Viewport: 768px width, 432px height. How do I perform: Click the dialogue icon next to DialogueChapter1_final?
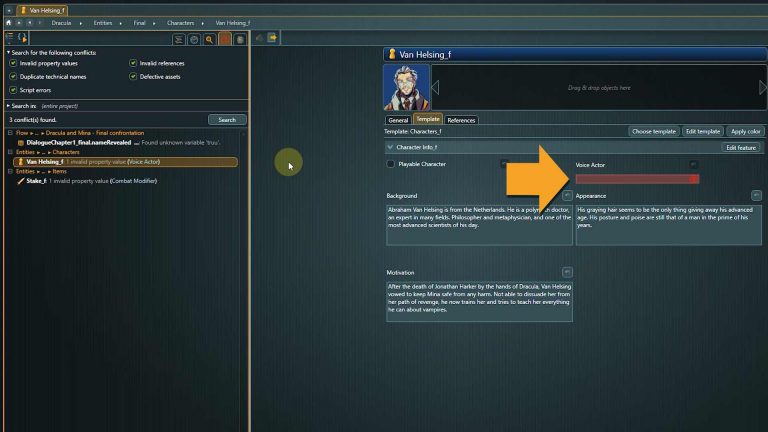[21, 143]
